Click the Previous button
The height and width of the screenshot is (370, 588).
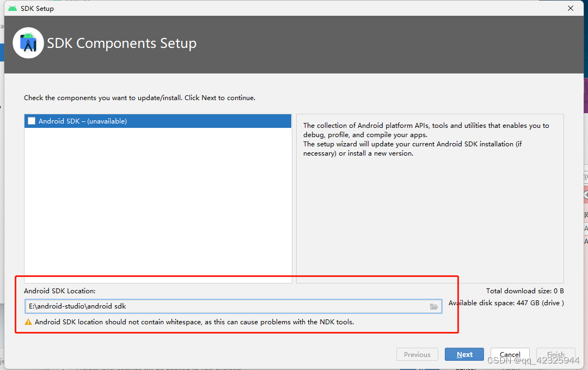(417, 354)
